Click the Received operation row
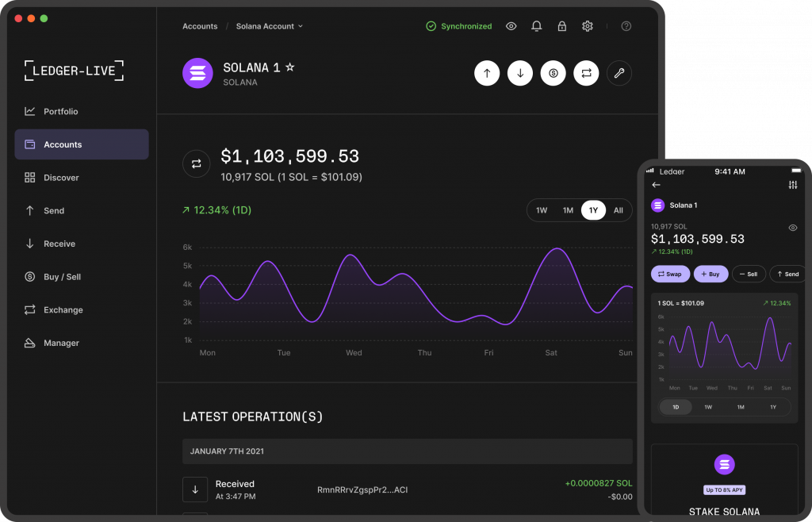The width and height of the screenshot is (812, 522). click(x=407, y=490)
